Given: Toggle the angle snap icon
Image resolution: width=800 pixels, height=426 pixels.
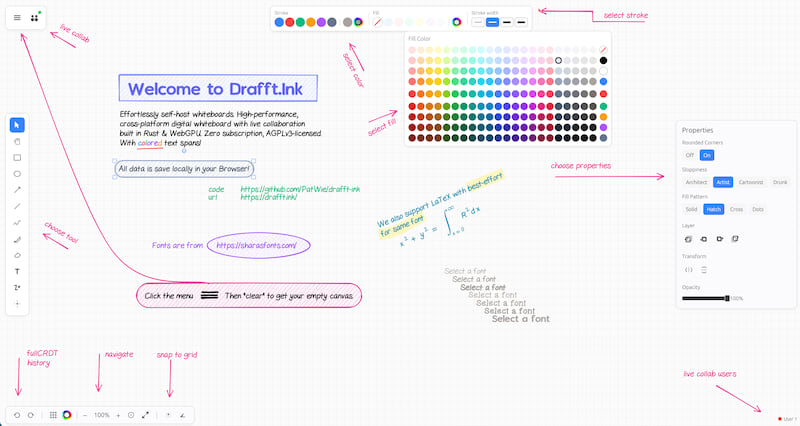Looking at the screenshot, I should point(182,415).
